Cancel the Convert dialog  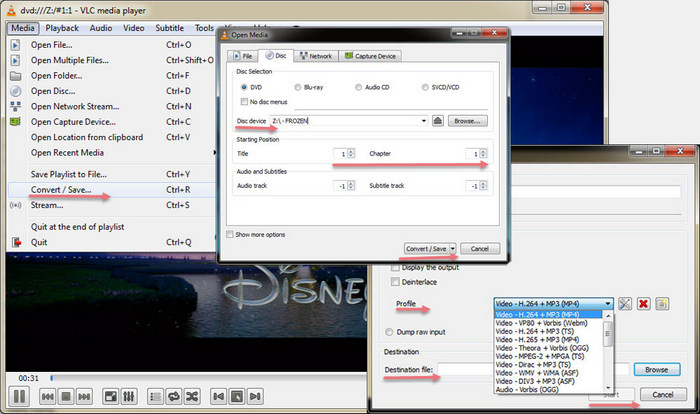pos(662,394)
